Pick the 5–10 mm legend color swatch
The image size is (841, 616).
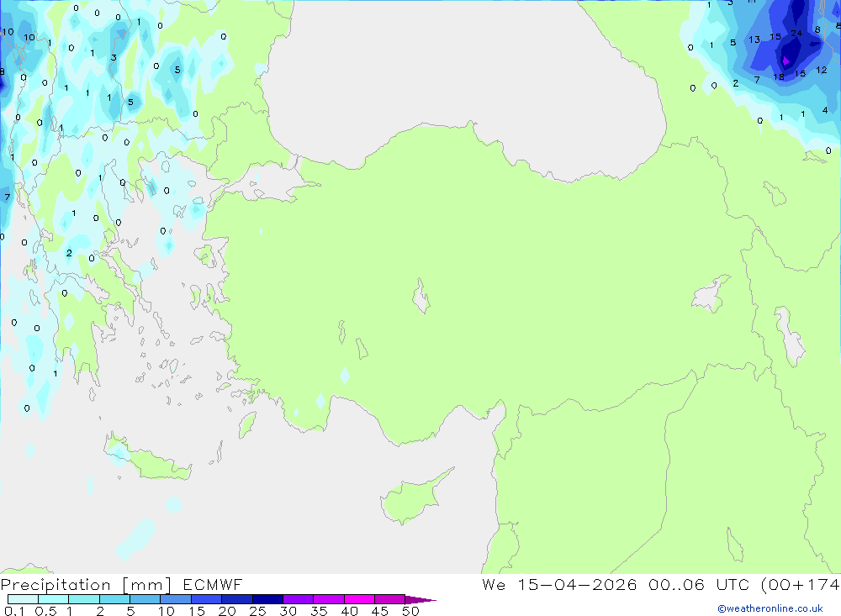click(145, 599)
